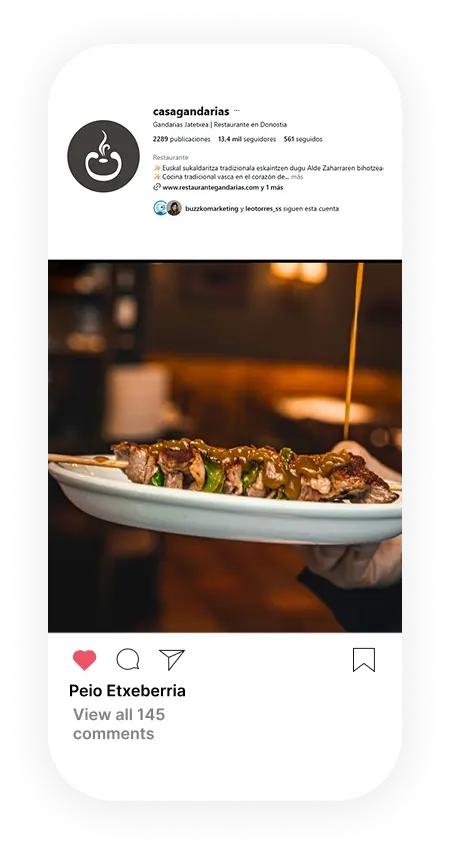Open the three-dot options next to casagandarias
The height and width of the screenshot is (853, 450).
point(237,111)
